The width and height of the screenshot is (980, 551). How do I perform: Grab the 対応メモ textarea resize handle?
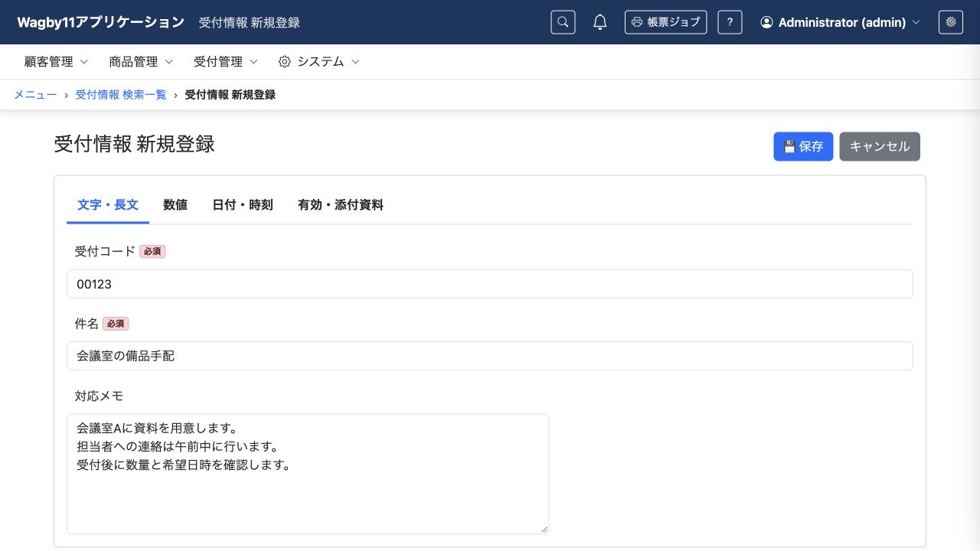tap(544, 530)
